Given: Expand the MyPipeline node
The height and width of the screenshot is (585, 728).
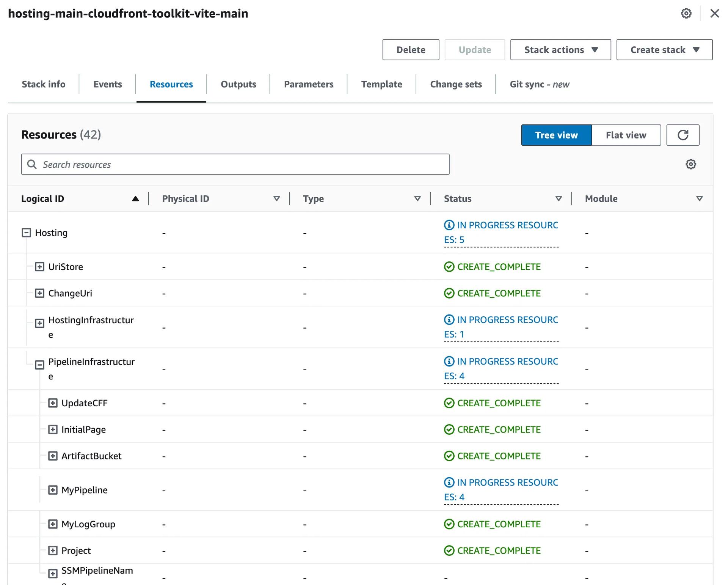Looking at the screenshot, I should point(53,490).
